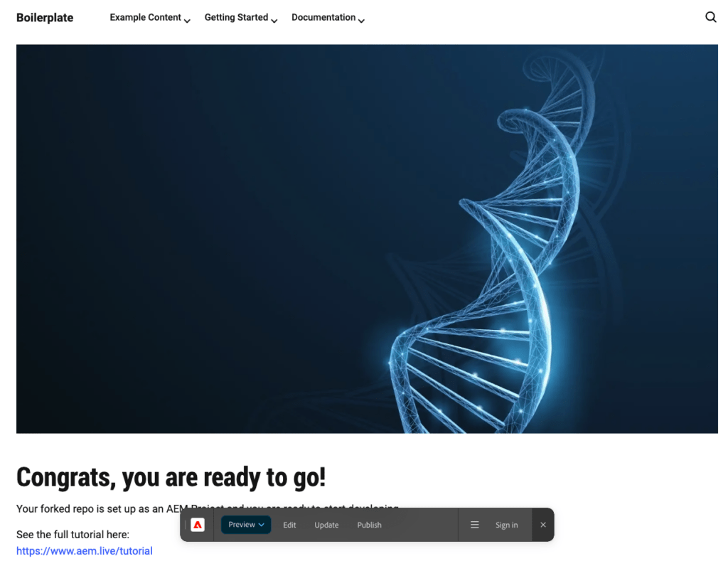728x561 pixels.
Task: Open the Preview environment dropdown
Action: coord(246,525)
